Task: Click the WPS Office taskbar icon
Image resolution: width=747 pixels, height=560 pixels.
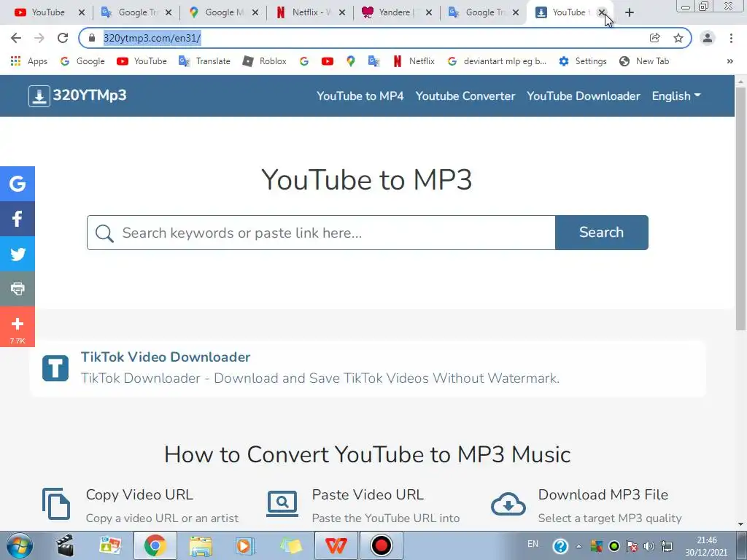Action: [x=336, y=545]
